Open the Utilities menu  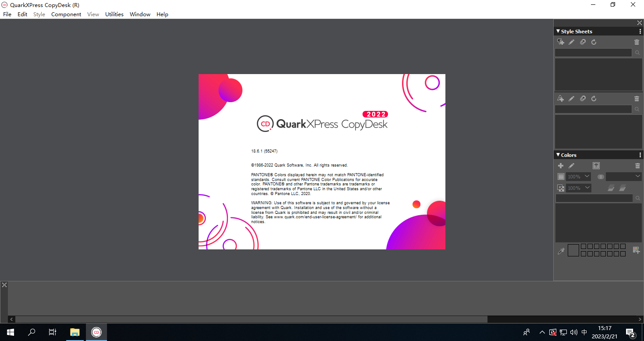pyautogui.click(x=114, y=14)
